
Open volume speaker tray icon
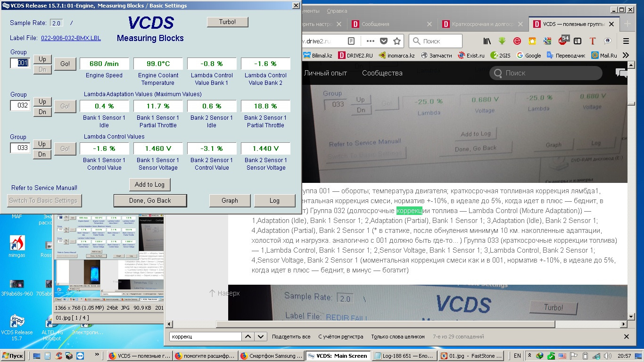[609, 356]
